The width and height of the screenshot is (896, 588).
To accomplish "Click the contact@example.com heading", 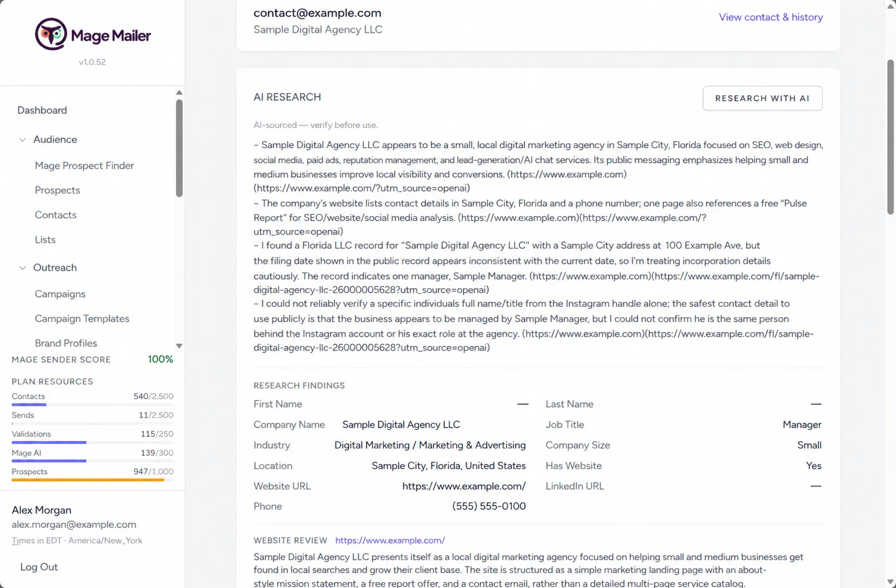I will coord(317,13).
